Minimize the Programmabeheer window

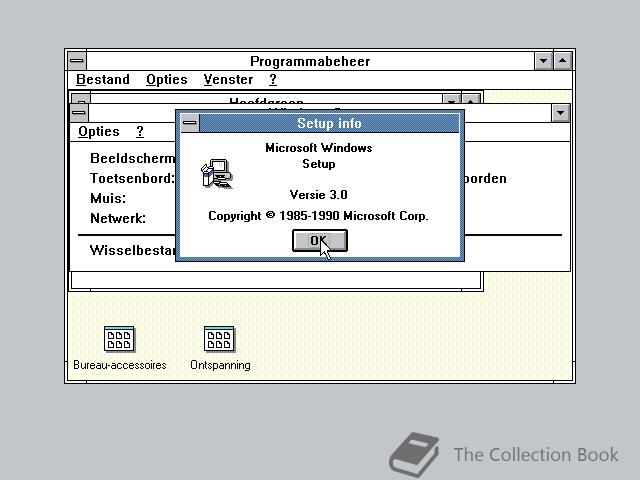click(x=543, y=61)
